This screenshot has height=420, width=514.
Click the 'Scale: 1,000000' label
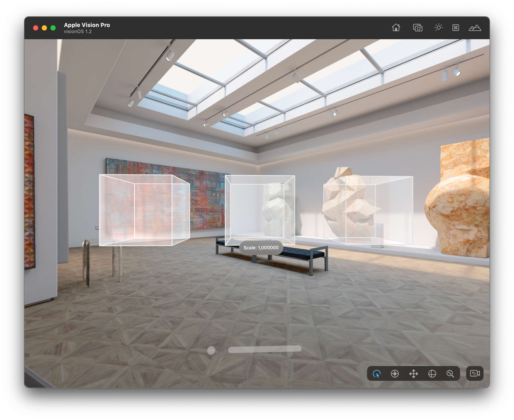click(261, 248)
